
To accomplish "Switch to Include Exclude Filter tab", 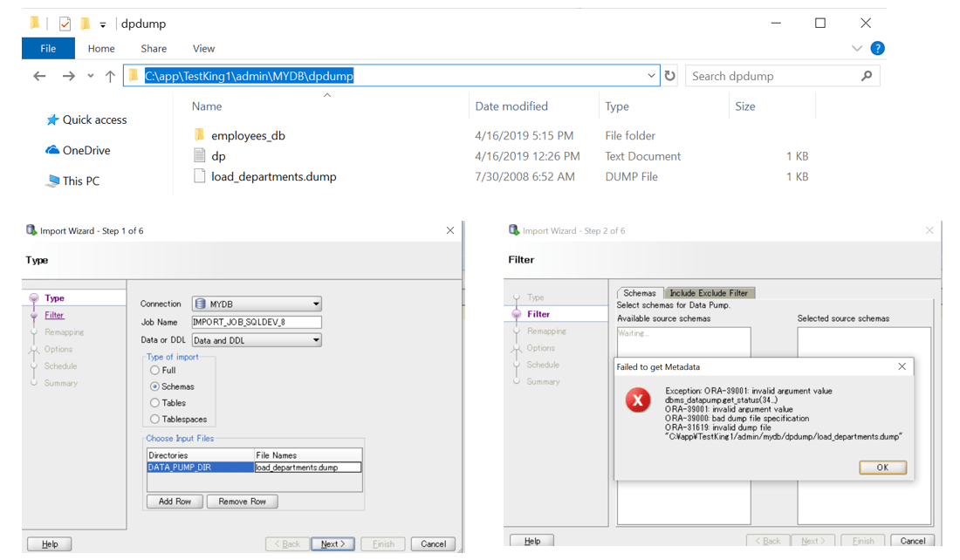I will point(709,293).
